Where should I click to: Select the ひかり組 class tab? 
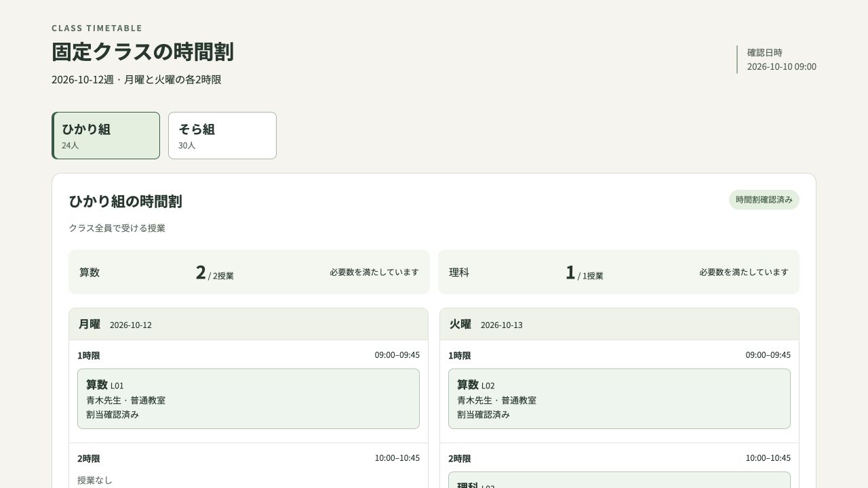[106, 136]
